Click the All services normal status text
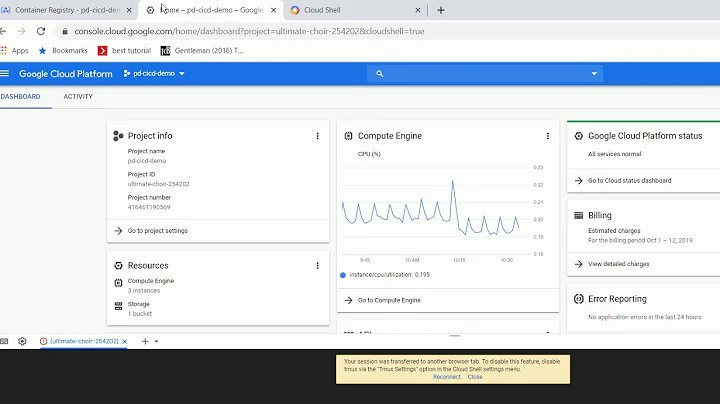720x404 pixels. (614, 154)
